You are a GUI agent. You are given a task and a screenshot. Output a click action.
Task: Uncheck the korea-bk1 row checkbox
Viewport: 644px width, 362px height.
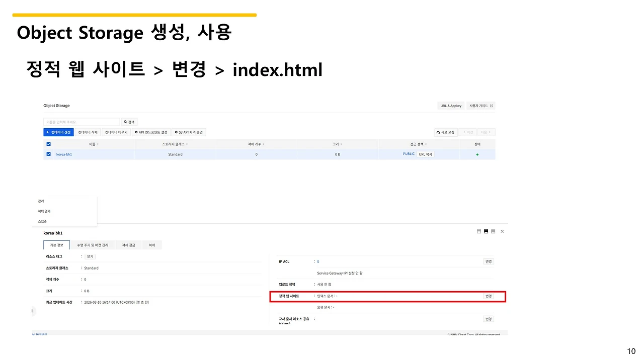(48, 154)
